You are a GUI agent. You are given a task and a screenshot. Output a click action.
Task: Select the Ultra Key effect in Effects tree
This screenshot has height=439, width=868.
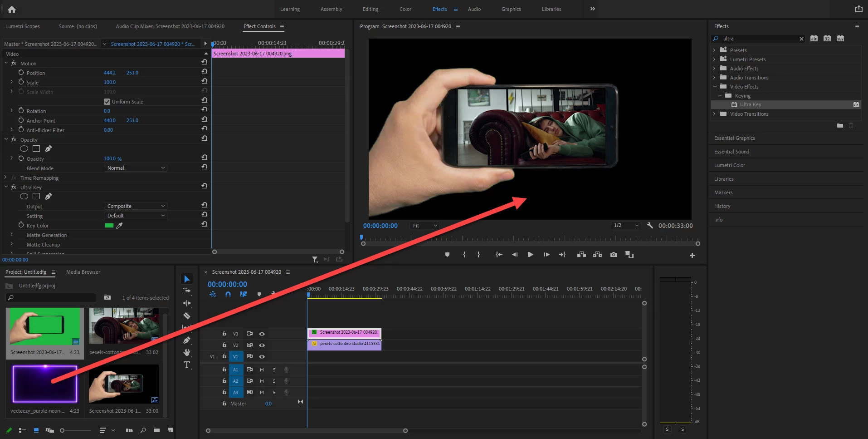click(x=751, y=104)
